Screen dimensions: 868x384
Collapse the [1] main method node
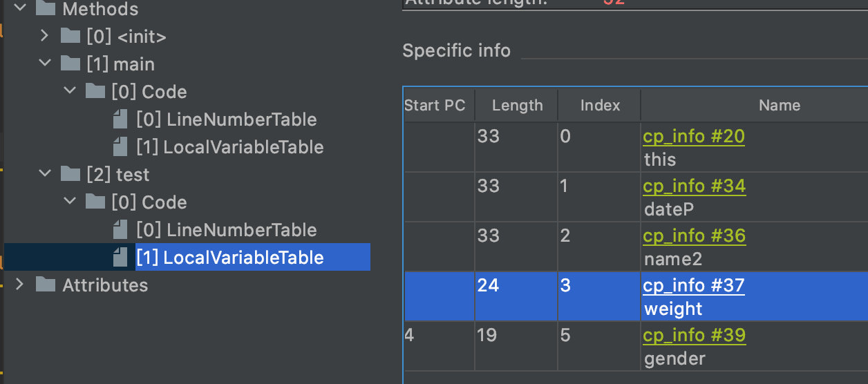tap(44, 64)
